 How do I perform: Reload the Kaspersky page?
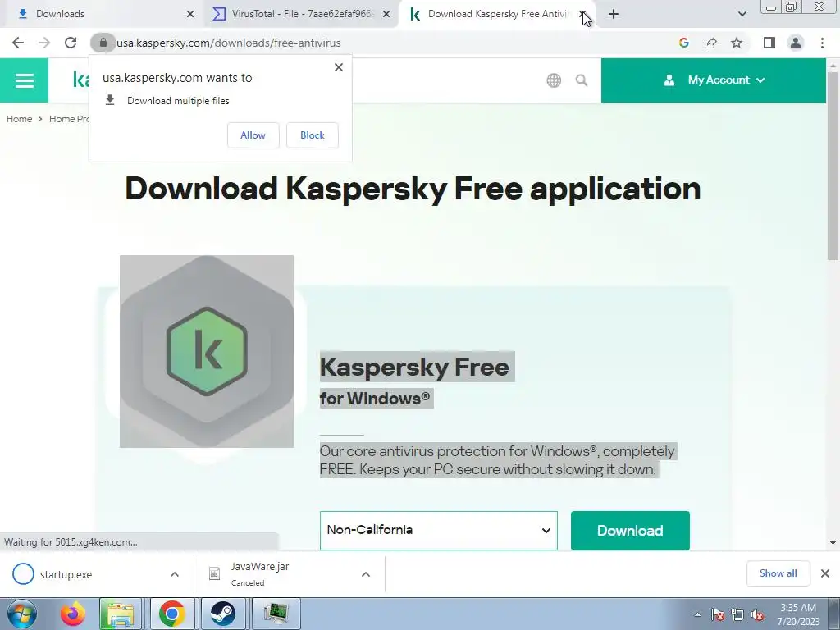click(x=71, y=43)
